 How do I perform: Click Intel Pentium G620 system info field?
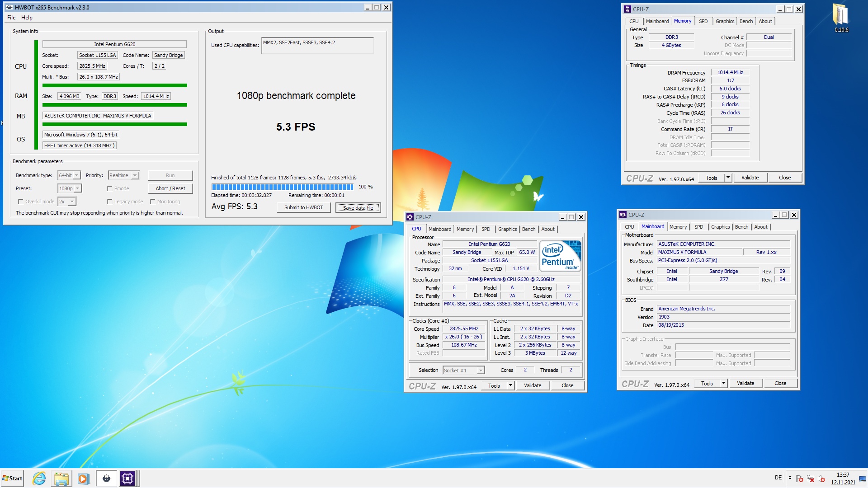[114, 44]
